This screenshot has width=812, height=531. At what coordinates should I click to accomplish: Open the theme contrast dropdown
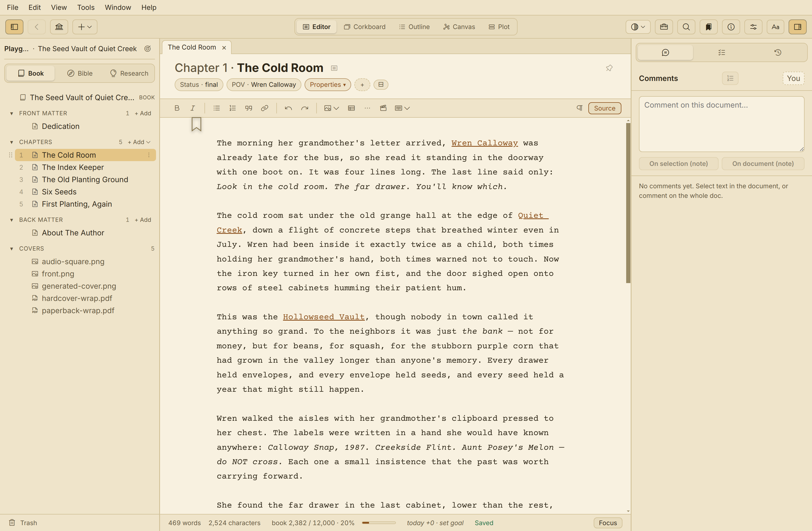coord(638,27)
